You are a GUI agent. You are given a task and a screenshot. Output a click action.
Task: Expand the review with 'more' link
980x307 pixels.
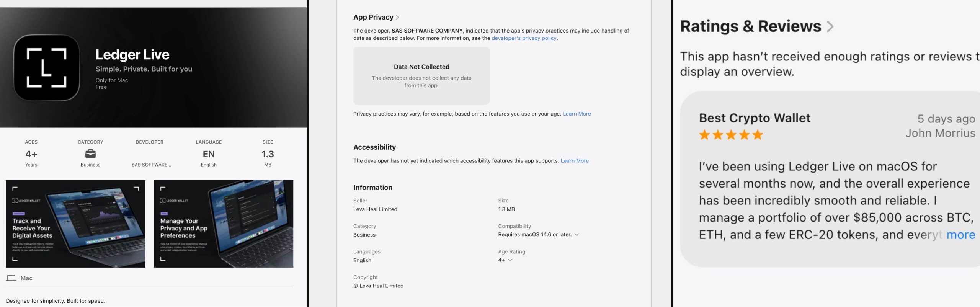(x=960, y=234)
